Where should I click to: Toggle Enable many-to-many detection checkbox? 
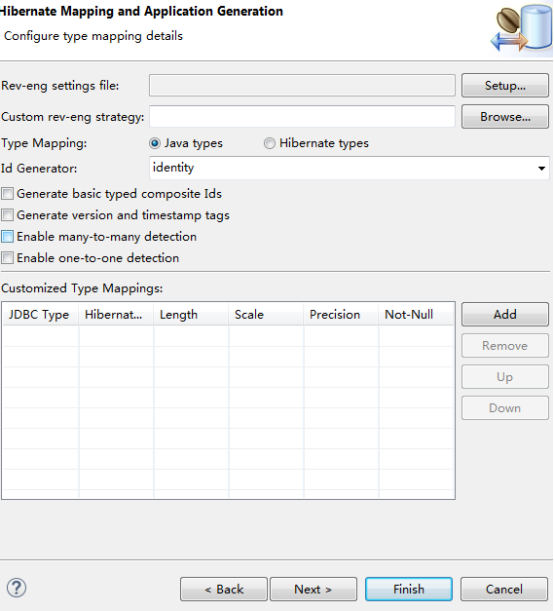[x=7, y=237]
